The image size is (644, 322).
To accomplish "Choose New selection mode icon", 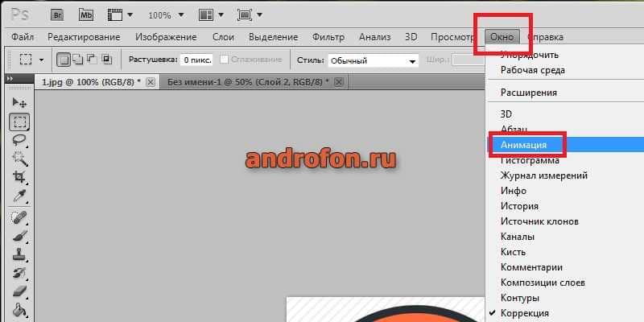I will [63, 60].
